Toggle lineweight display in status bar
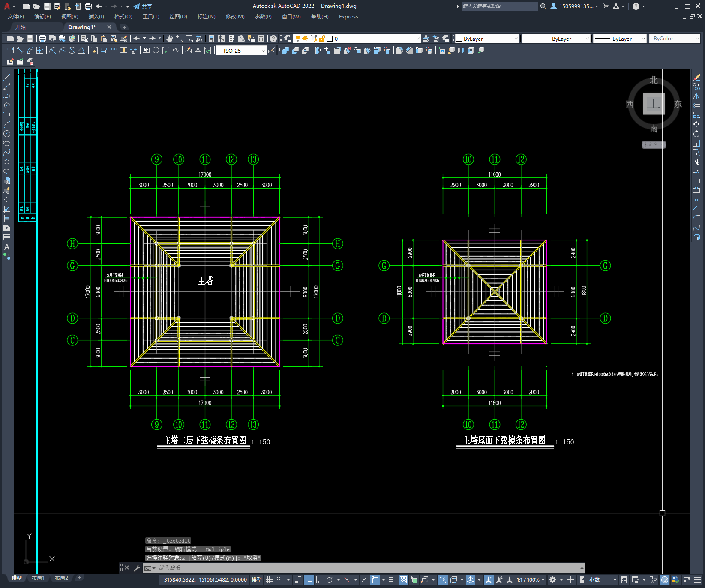This screenshot has width=705, height=588. click(392, 580)
